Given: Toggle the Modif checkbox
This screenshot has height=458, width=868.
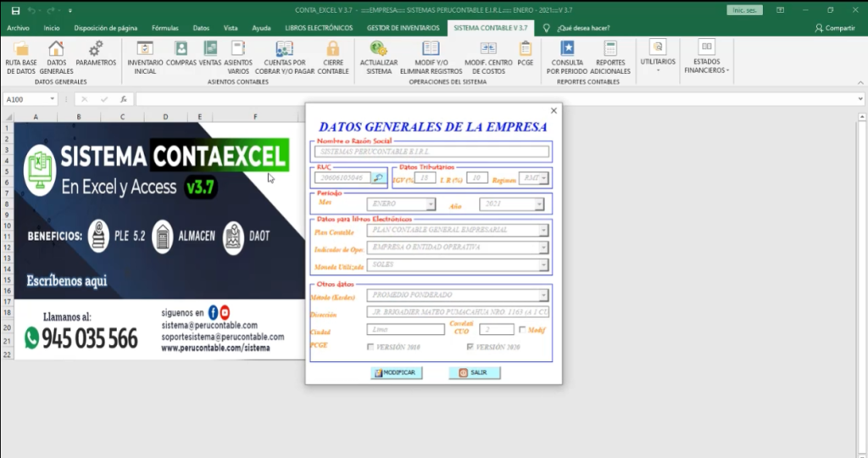Looking at the screenshot, I should pyautogui.click(x=522, y=330).
